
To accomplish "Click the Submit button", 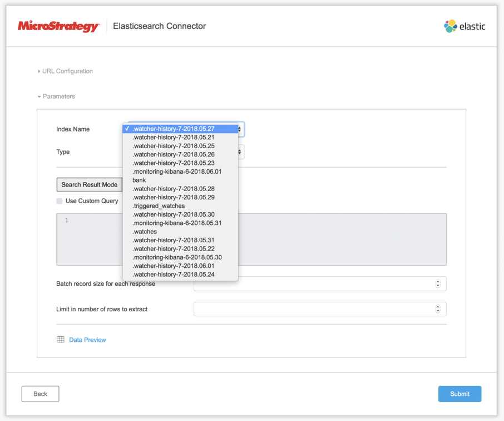I will coord(459,394).
